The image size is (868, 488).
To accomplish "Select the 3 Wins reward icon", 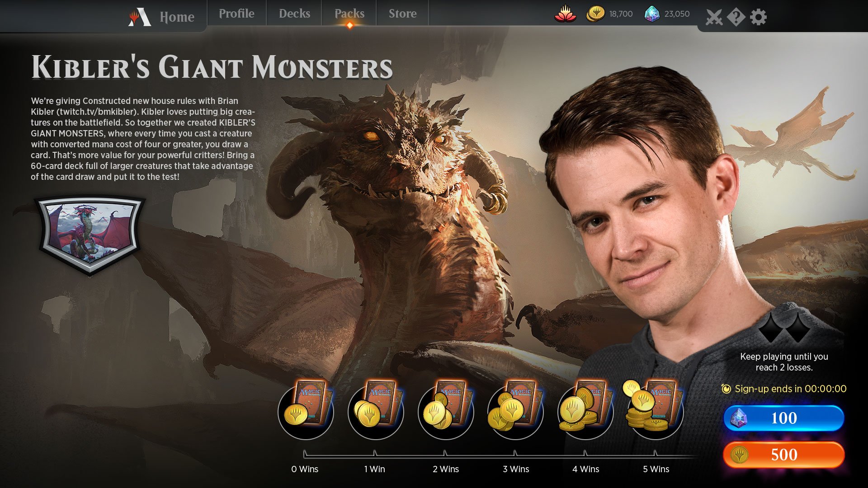I will pos(515,410).
